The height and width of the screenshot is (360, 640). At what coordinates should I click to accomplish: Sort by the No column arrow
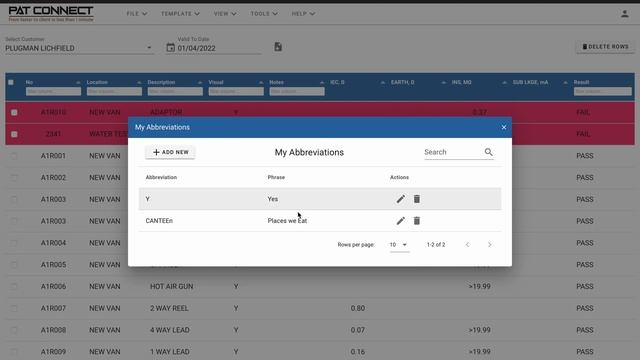point(78,82)
